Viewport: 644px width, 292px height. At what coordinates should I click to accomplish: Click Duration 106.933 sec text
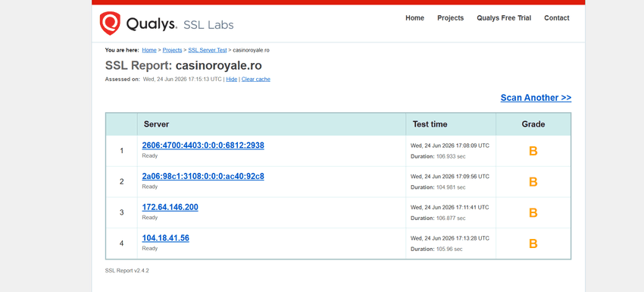438,156
